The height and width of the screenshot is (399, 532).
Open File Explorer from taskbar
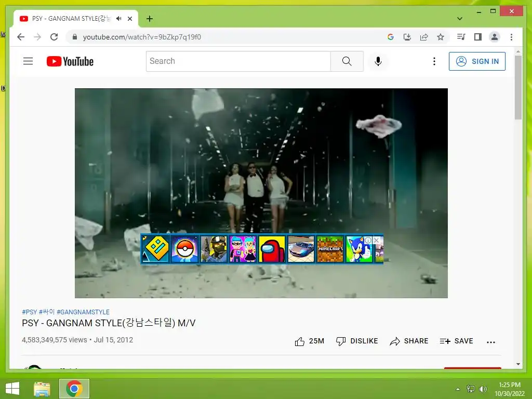tap(42, 389)
